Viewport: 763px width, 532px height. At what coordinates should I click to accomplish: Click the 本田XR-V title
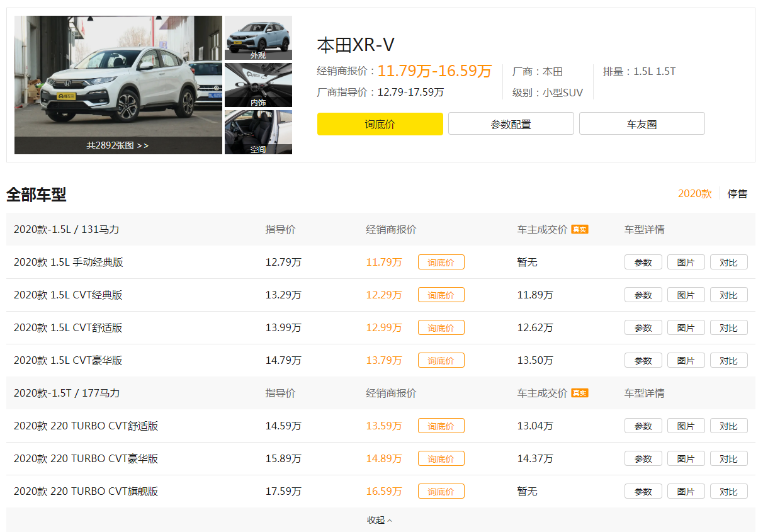[x=356, y=45]
